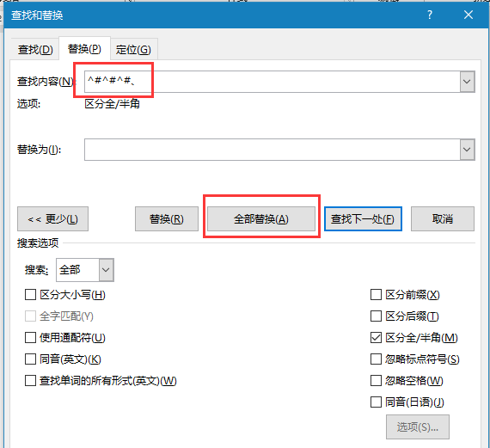This screenshot has height=448, width=490.
Task: Collapse options with 更少(L) button
Action: click(52, 219)
